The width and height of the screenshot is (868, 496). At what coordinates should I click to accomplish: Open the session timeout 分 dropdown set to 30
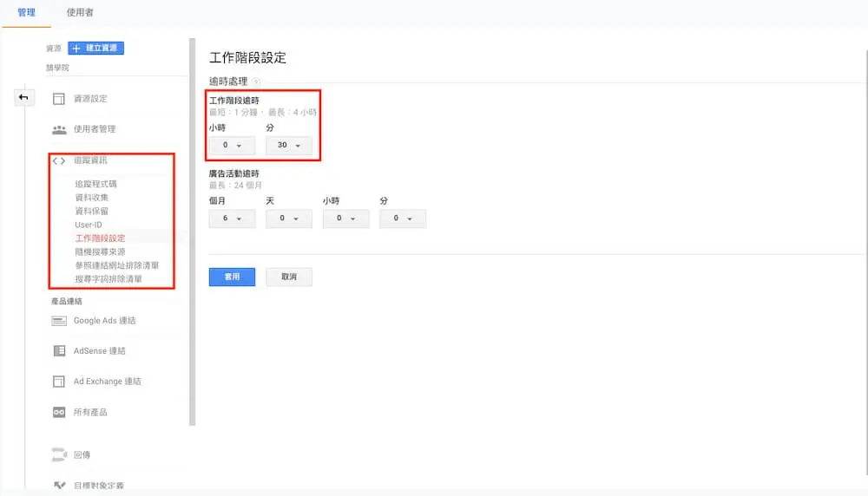coord(289,146)
